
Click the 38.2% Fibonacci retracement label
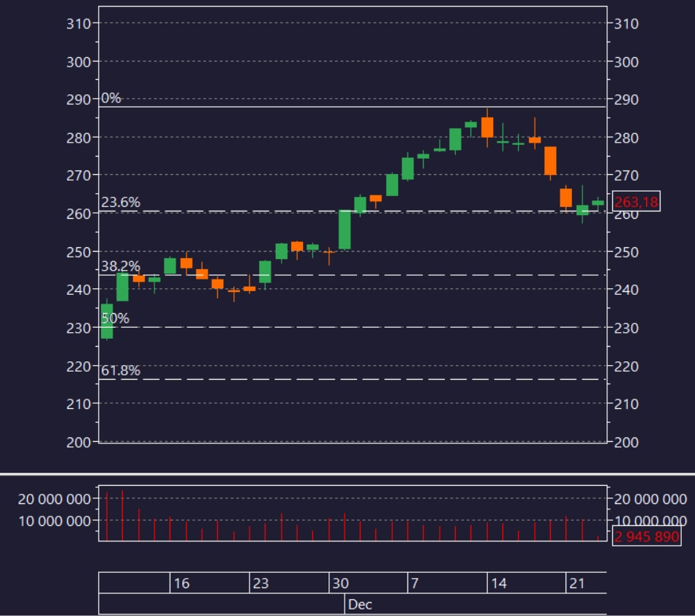tap(121, 266)
